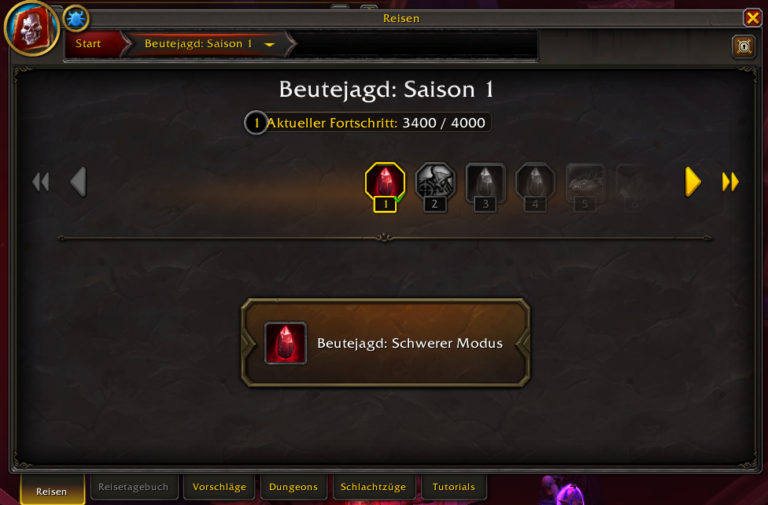Go to next page with yellow arrow
This screenshot has height=505, width=768.
pyautogui.click(x=692, y=182)
